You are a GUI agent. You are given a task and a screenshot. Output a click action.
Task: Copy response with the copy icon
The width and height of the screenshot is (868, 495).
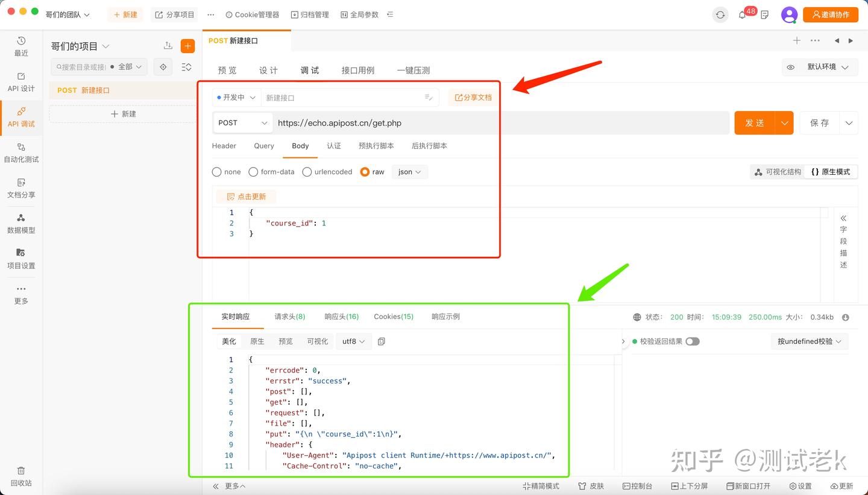point(381,341)
